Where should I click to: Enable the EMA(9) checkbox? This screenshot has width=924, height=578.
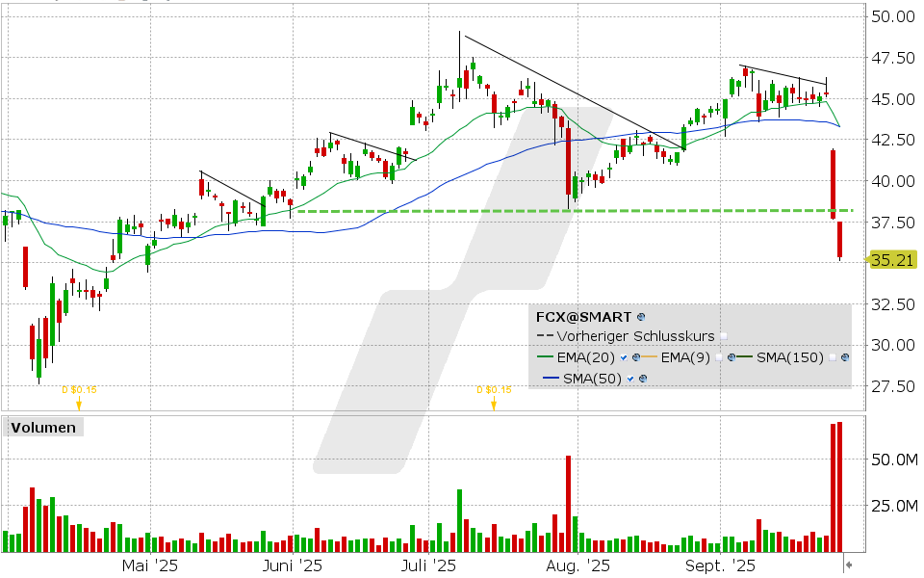point(721,357)
